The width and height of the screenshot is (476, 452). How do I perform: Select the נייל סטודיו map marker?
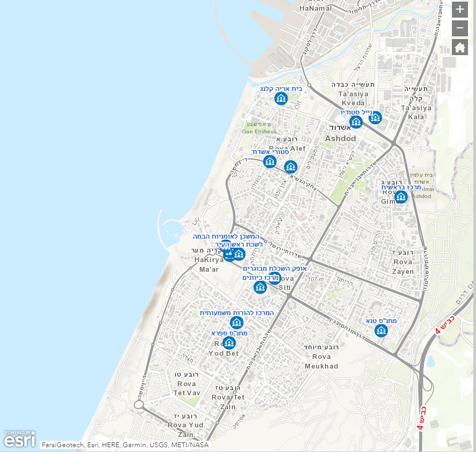tap(356, 122)
